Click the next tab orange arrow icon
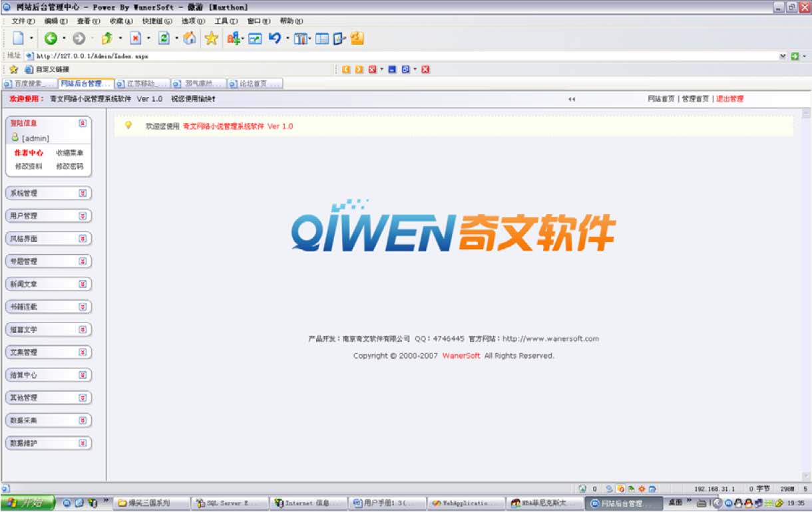The height and width of the screenshot is (512, 812). [359, 69]
